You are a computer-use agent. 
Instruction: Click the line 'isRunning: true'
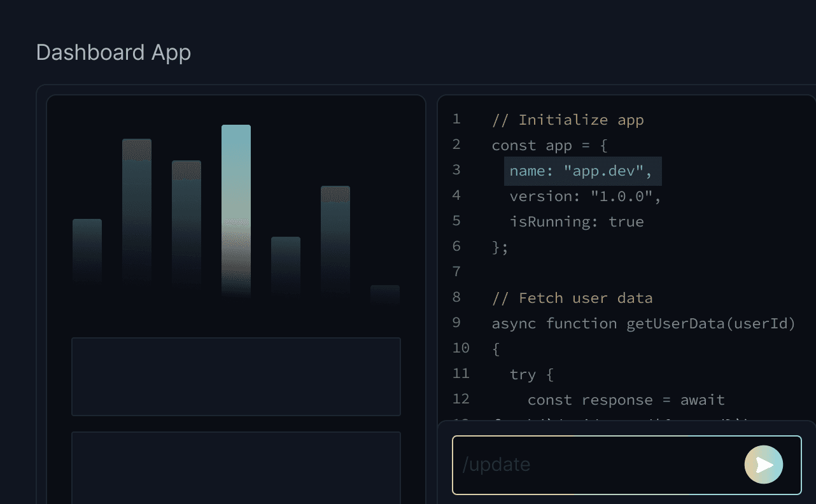(577, 221)
